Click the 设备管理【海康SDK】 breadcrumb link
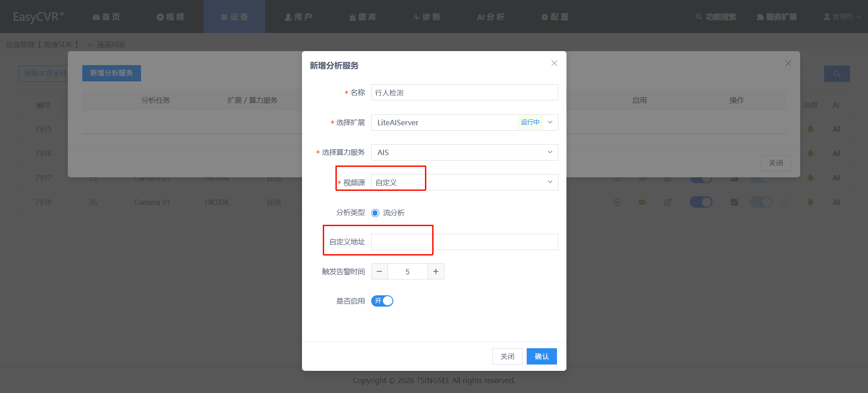 click(x=43, y=44)
